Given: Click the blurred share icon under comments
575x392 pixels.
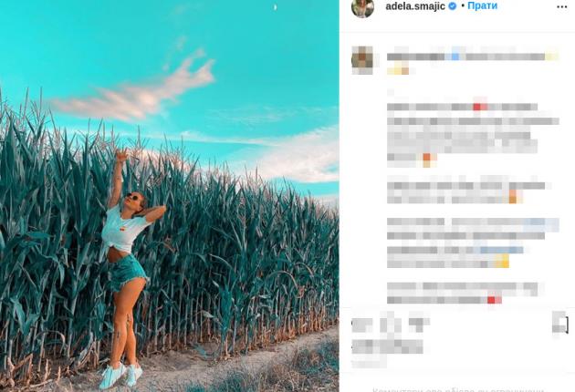Looking at the screenshot, I should coord(418,324).
